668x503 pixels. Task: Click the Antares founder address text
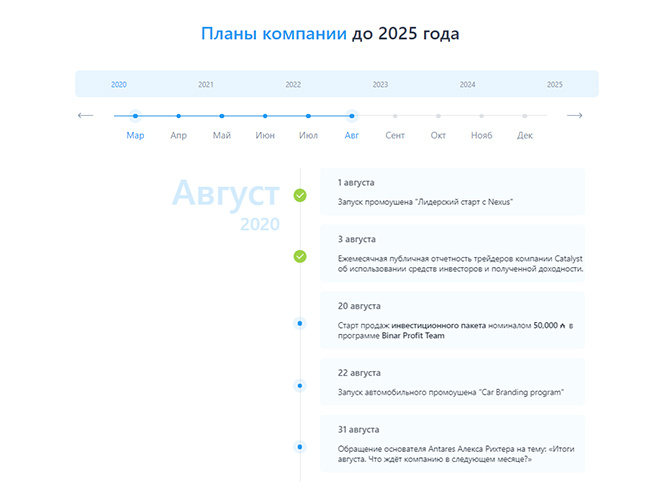click(x=456, y=454)
